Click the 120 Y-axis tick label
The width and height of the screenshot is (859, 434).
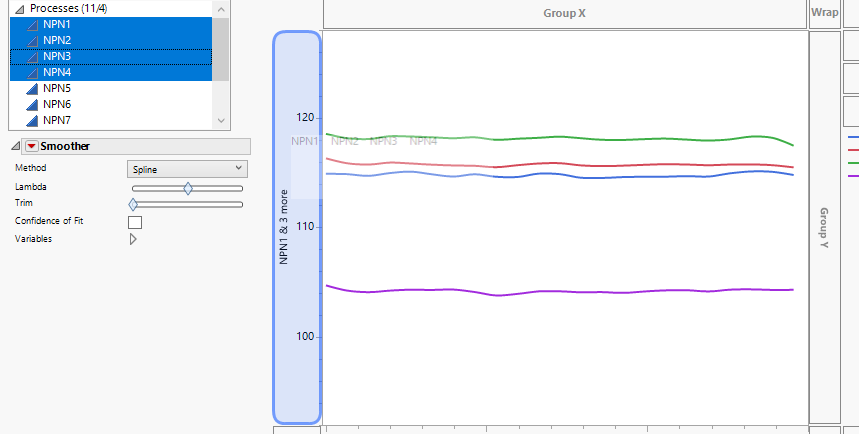tap(305, 118)
